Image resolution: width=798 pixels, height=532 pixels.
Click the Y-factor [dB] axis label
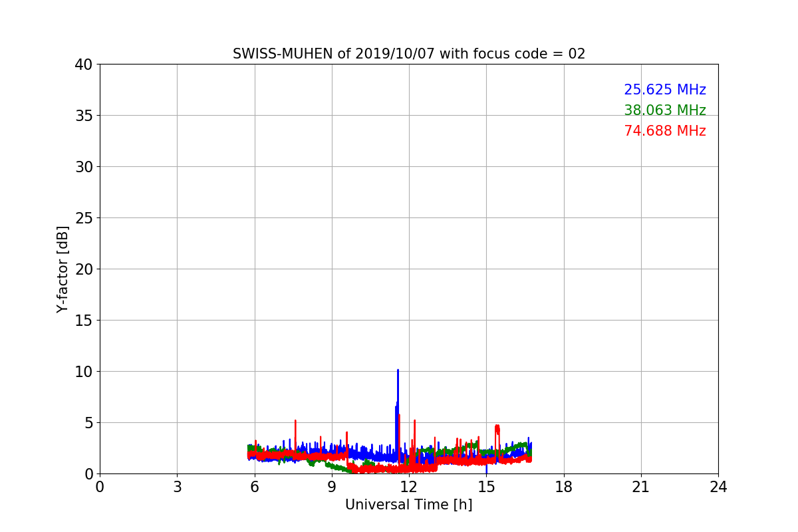[x=63, y=269]
